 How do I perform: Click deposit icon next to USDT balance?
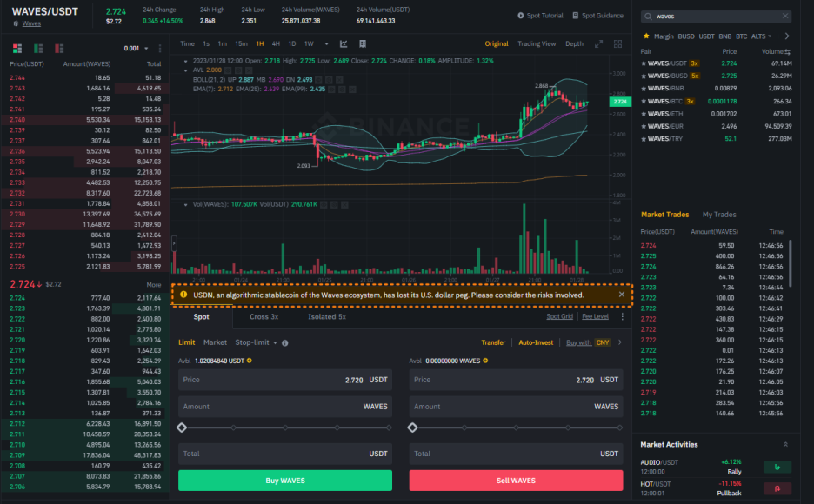pyautogui.click(x=250, y=361)
